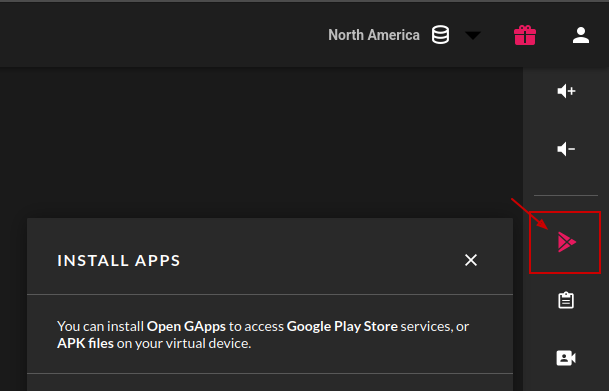Viewport: 609px width, 391px height.
Task: Open the Install Apps play store icon
Action: [x=566, y=242]
